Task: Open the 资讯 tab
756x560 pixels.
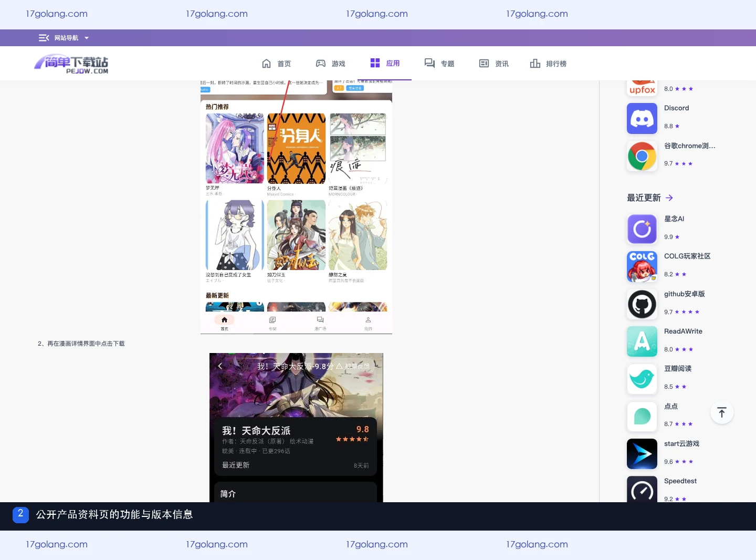Action: click(x=494, y=64)
